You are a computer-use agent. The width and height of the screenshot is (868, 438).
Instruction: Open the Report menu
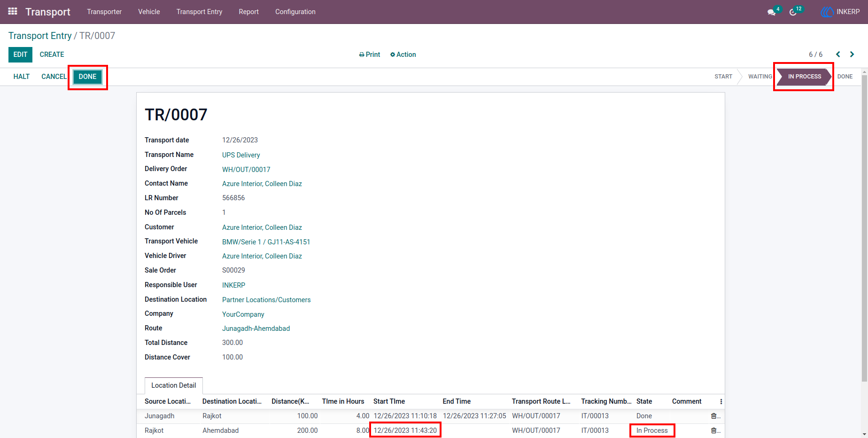(x=248, y=12)
